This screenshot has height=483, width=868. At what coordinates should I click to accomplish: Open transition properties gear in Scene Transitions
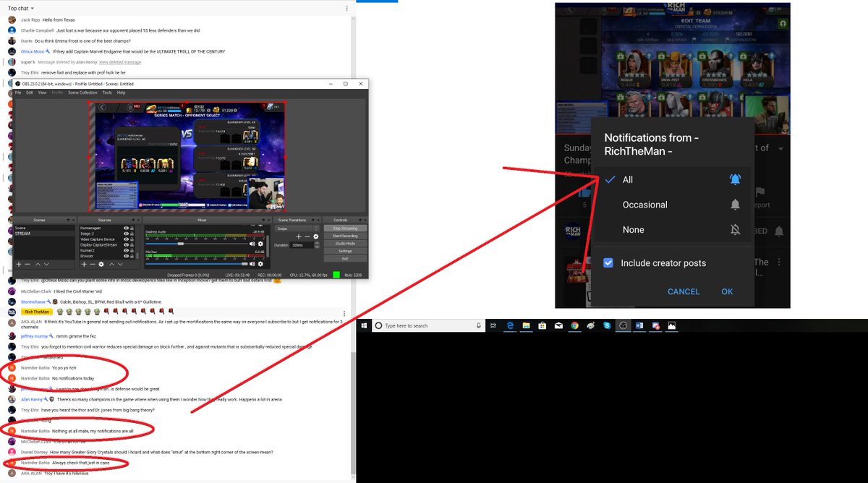[x=315, y=236]
